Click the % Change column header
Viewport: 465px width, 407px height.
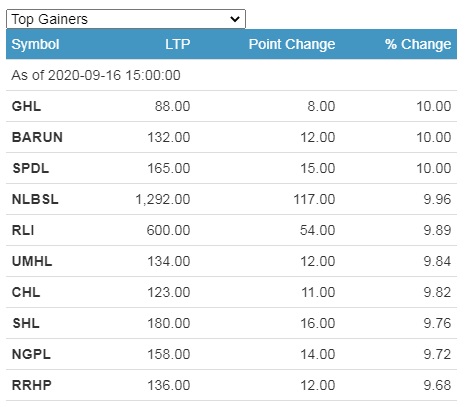tap(418, 44)
